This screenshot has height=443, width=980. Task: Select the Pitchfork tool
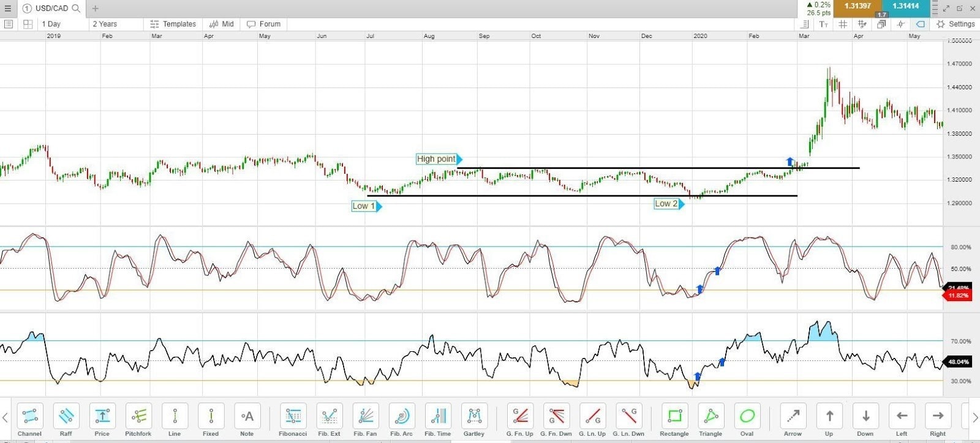tap(138, 420)
